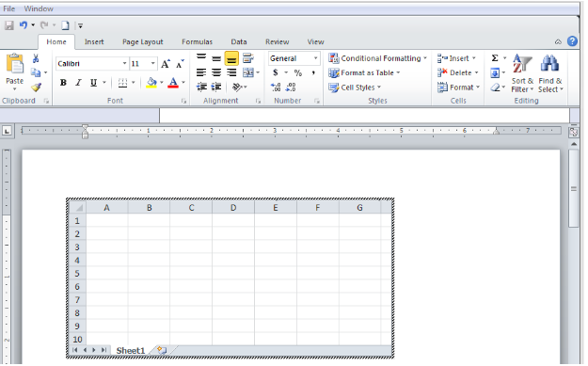Click Merge and Center icon
Viewport: 588px width, 366px height.
(247, 72)
